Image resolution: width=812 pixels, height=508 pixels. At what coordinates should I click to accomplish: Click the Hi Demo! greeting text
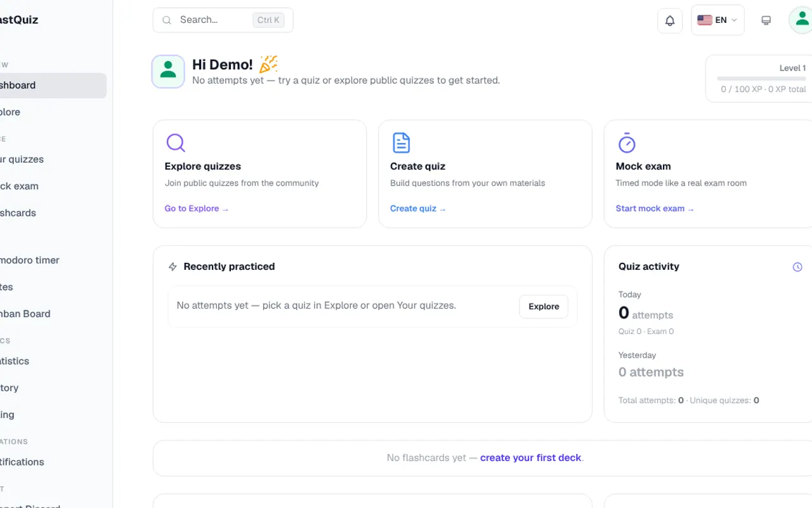(x=223, y=64)
